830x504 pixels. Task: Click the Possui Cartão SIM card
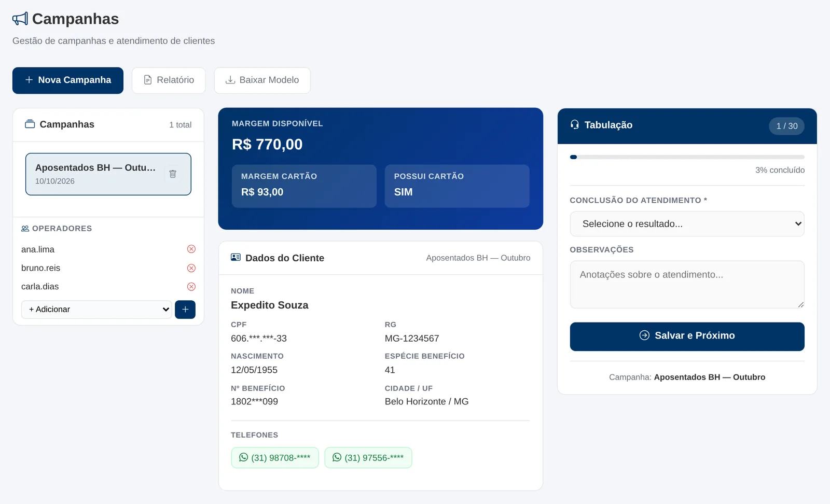tap(457, 186)
